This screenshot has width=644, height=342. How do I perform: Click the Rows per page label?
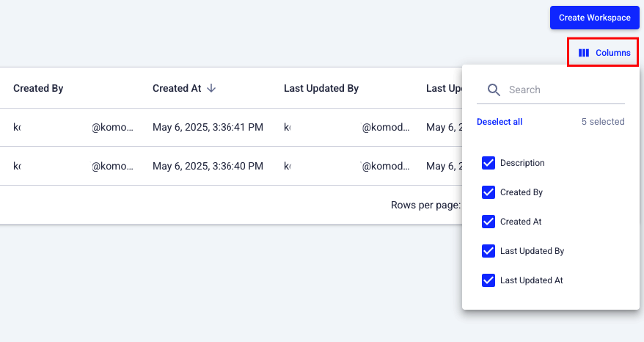pos(425,205)
